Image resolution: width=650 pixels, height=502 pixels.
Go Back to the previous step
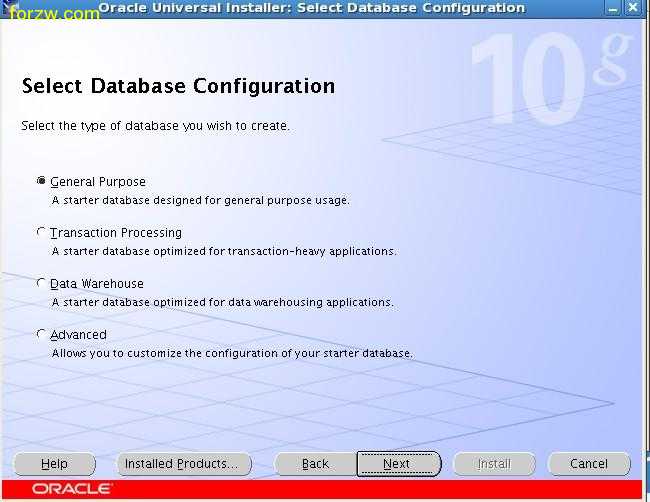point(315,464)
